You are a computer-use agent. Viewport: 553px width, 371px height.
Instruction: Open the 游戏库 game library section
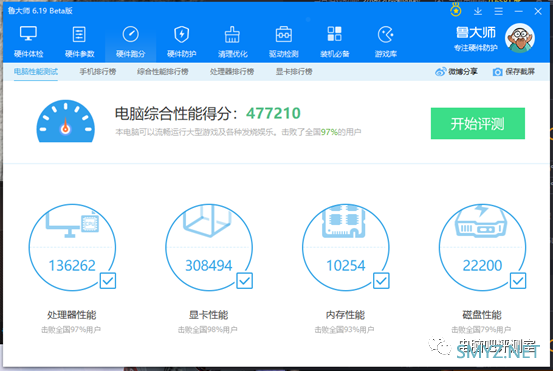[385, 42]
